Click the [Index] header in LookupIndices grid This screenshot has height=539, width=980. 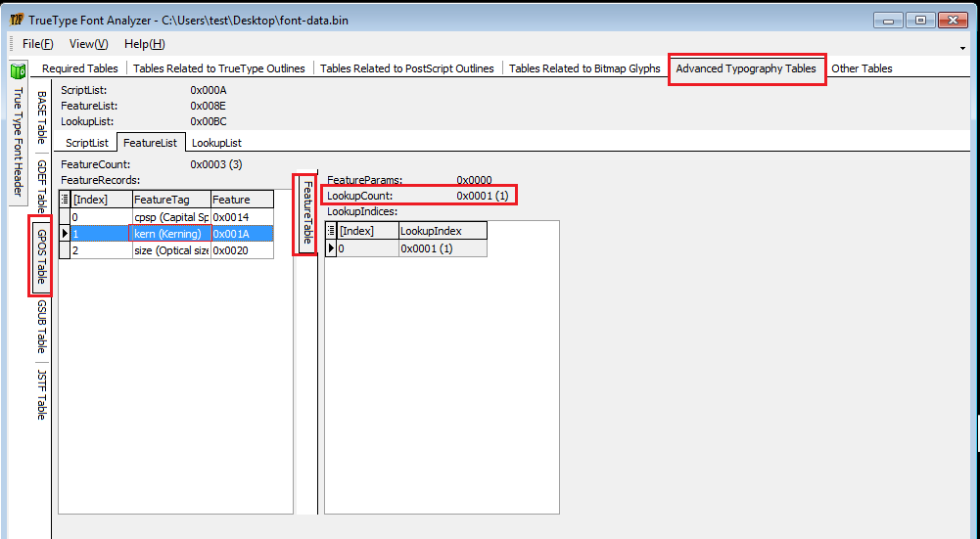pos(367,231)
